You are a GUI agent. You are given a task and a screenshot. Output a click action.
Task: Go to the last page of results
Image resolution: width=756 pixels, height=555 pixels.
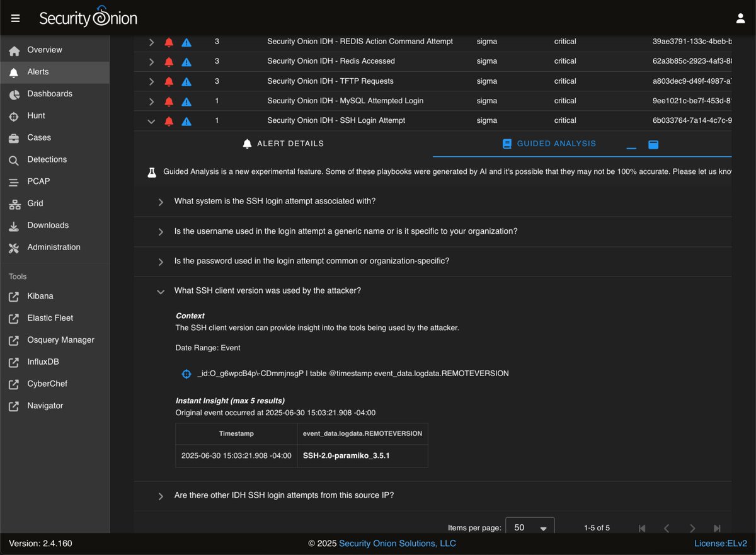click(717, 529)
